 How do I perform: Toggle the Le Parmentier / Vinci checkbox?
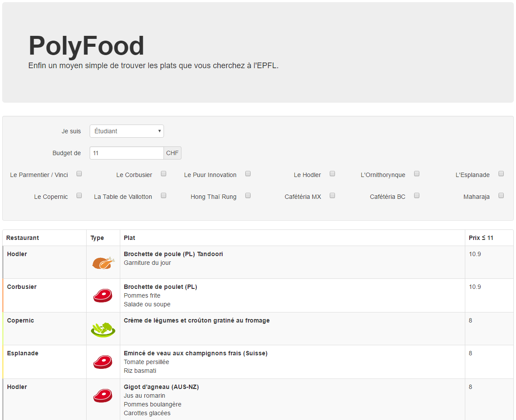(79, 174)
